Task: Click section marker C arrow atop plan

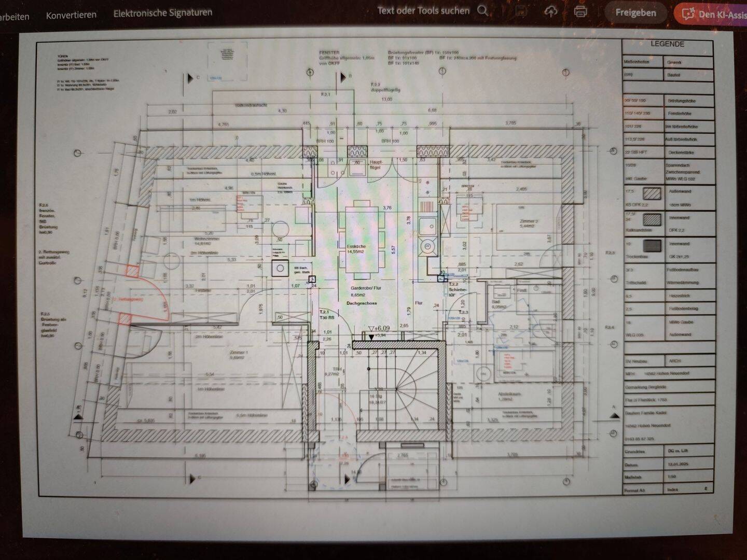Action: tap(191, 78)
